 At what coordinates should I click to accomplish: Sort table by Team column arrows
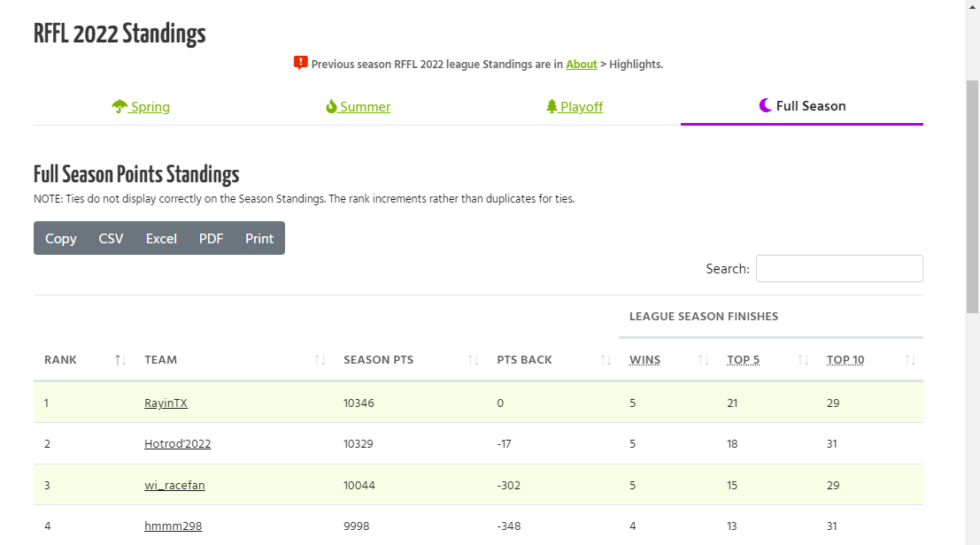(320, 359)
